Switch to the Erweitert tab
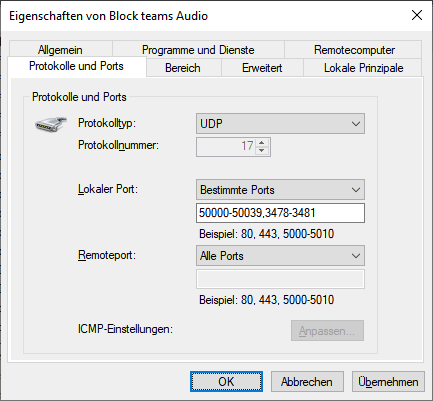The image size is (433, 401). (x=262, y=68)
